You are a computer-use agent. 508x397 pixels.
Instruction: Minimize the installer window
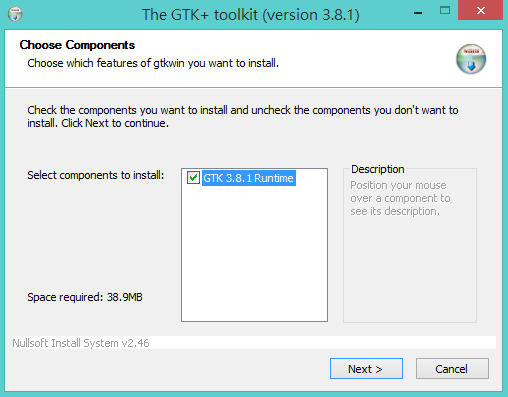coord(418,13)
